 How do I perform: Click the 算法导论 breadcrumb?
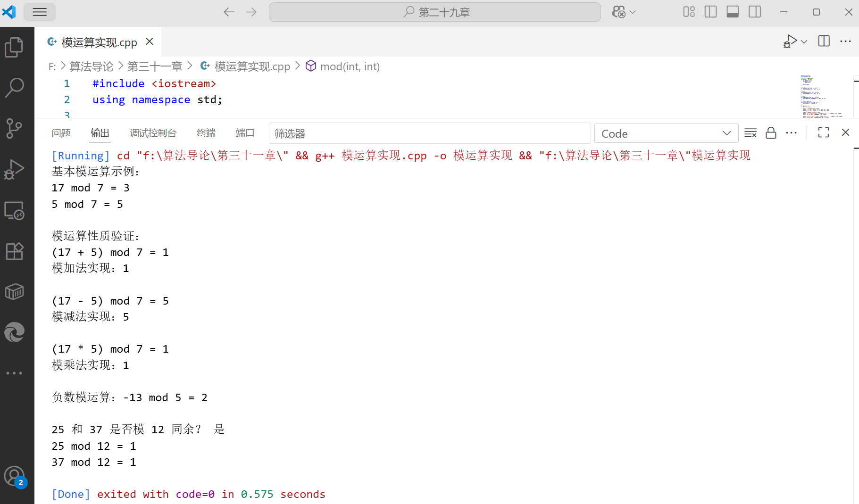click(92, 66)
